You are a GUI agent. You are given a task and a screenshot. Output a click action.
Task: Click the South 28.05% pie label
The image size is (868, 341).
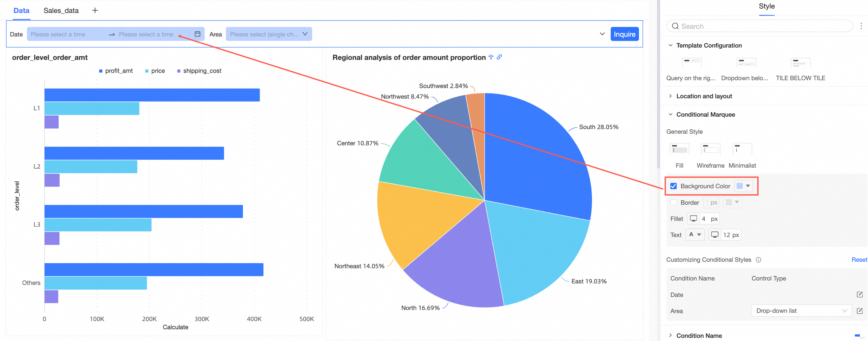point(598,127)
